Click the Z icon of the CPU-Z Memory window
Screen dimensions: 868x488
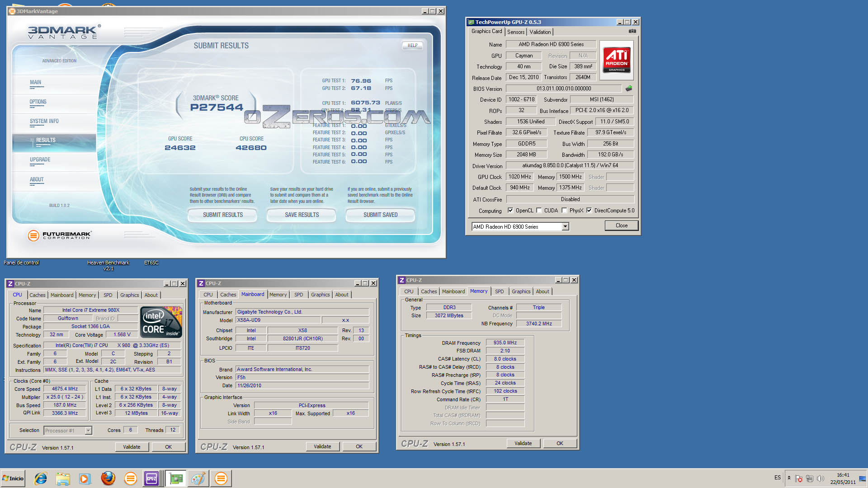(x=401, y=280)
